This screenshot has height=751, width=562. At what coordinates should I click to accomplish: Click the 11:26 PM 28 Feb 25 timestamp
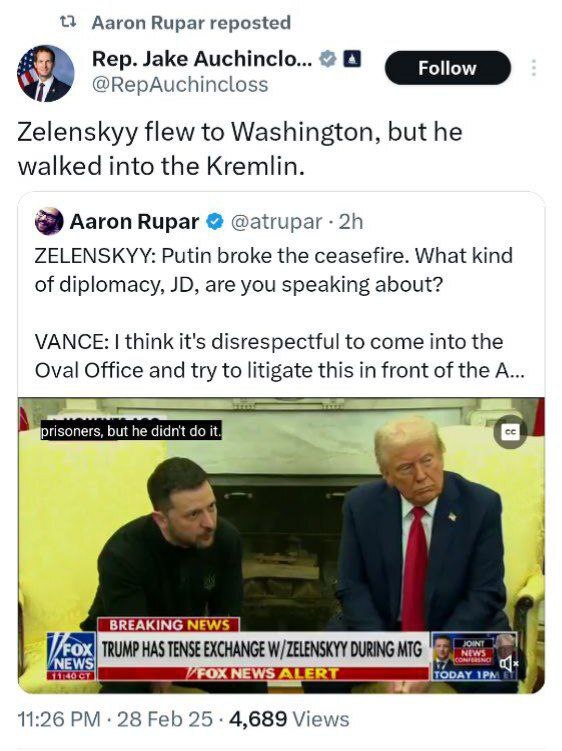tap(115, 719)
